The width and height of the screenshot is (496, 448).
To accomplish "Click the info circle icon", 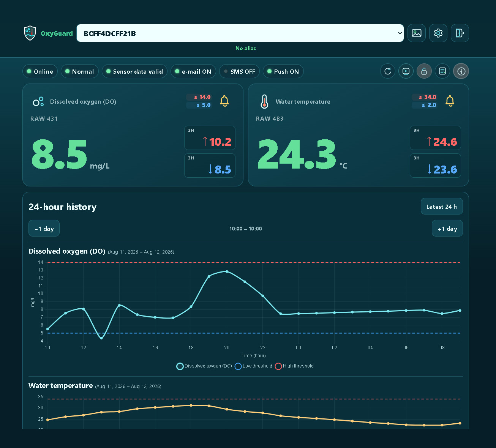I will pyautogui.click(x=461, y=71).
